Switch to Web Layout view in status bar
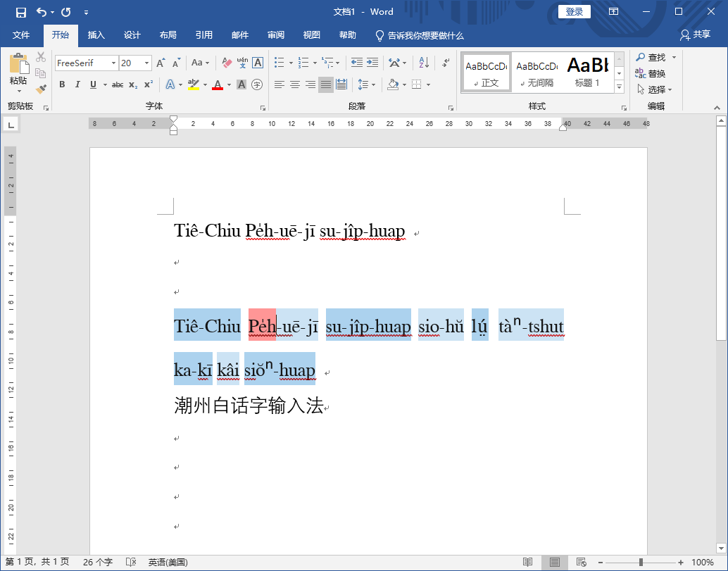Screen dimensions: 728x571 click(582, 562)
